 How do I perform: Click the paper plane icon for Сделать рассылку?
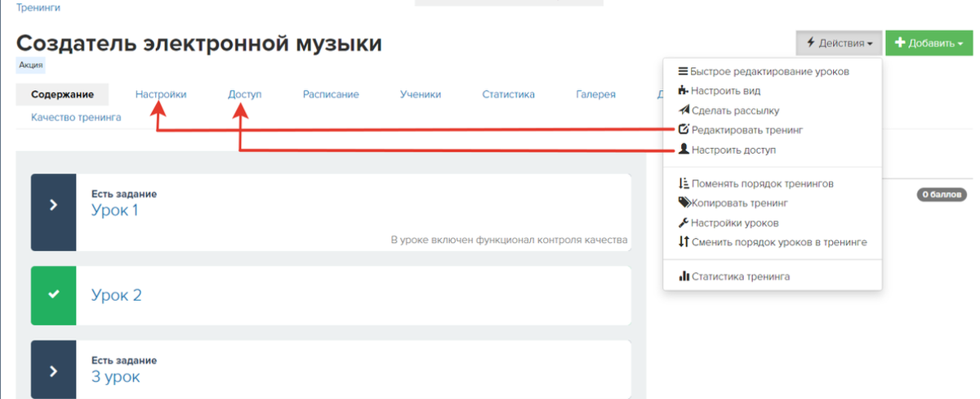pyautogui.click(x=684, y=110)
